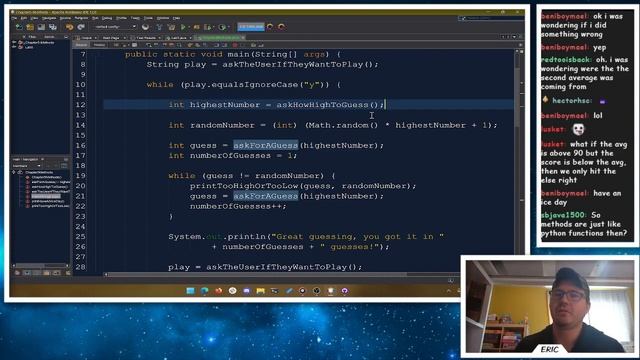Open the Debug menu
640x360 pixels.
[x=107, y=18]
